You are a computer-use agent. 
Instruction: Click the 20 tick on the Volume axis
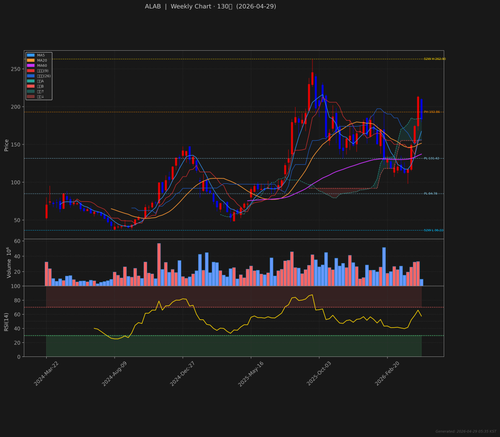click(x=17, y=272)
